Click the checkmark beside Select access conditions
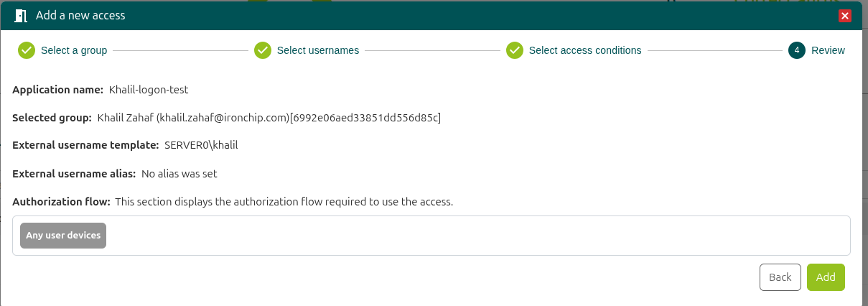This screenshot has height=306, width=868. coord(514,50)
